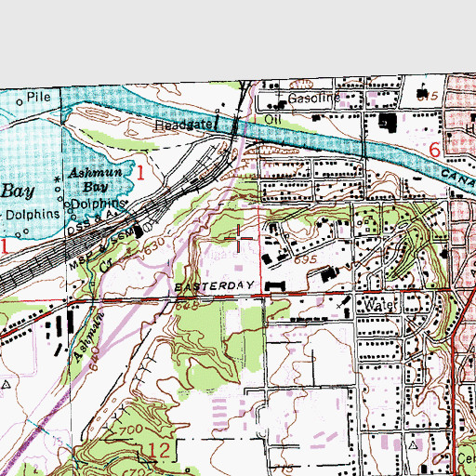Screen dimensions: 476x476
Task: Select the italic 'Ashmun Bay' label
Action: pos(95,179)
